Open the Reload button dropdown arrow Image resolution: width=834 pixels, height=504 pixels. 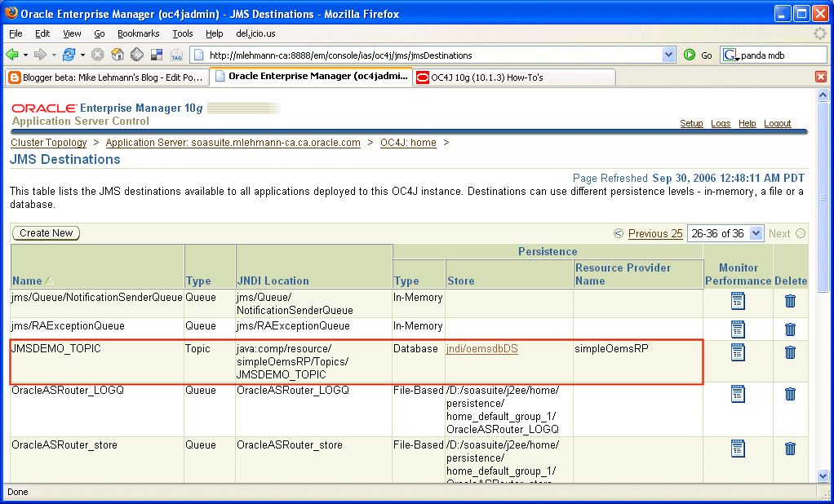click(82, 55)
